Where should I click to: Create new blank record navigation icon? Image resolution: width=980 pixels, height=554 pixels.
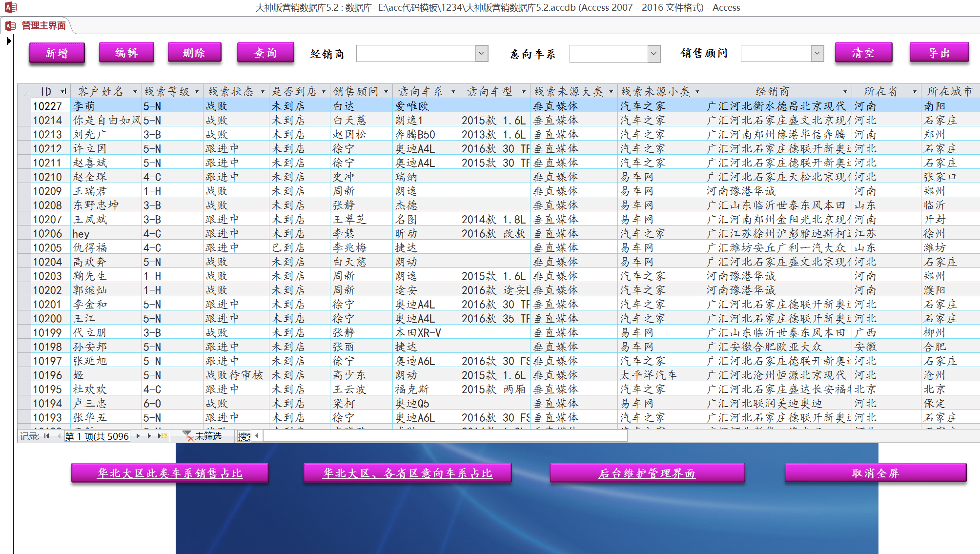click(x=163, y=436)
